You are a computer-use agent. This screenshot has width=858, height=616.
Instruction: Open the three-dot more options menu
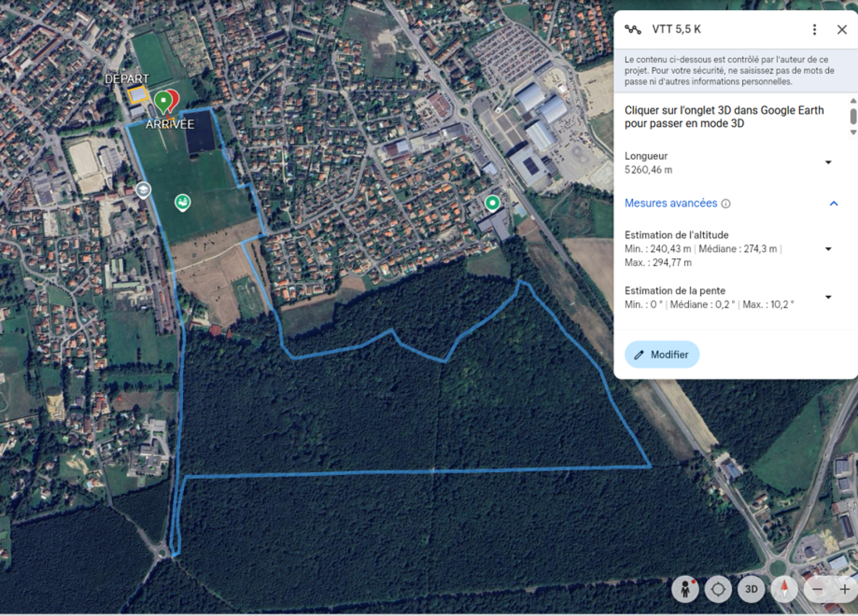pos(814,29)
